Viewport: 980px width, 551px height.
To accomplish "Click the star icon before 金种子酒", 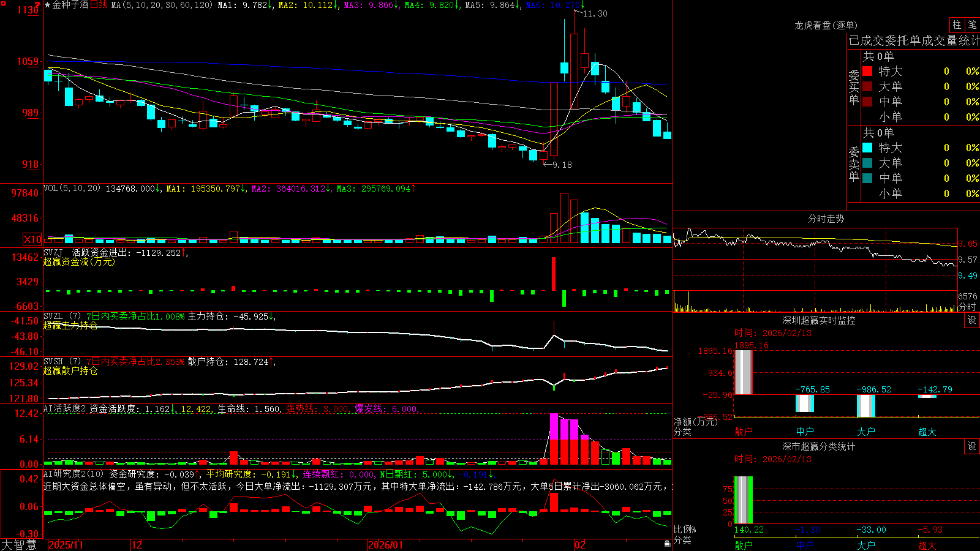I will [47, 5].
